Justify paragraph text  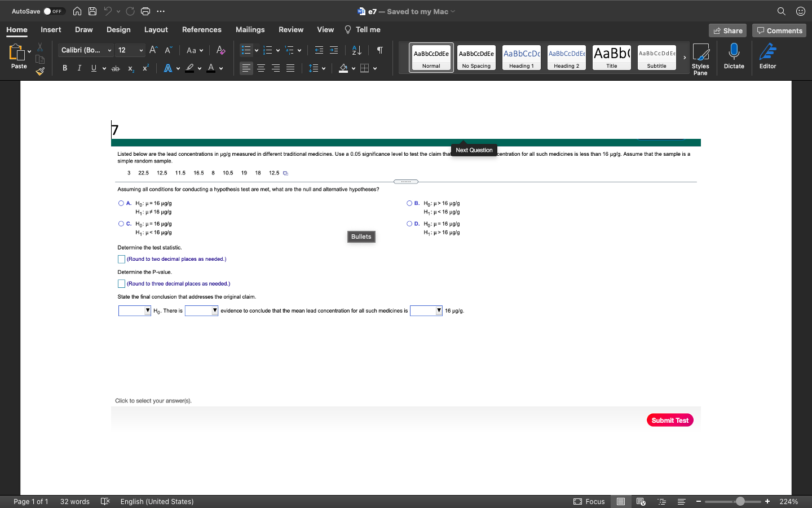pos(290,68)
